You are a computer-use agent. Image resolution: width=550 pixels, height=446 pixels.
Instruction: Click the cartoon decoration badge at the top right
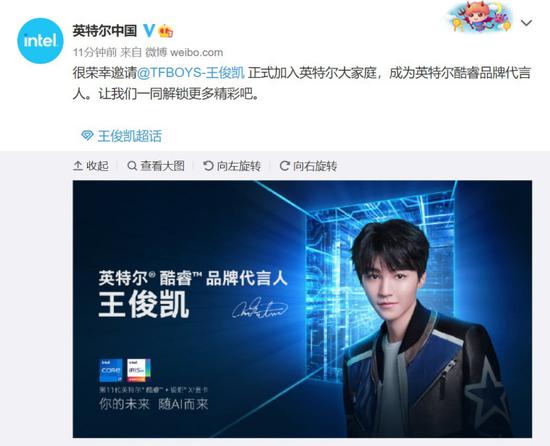coord(479,17)
